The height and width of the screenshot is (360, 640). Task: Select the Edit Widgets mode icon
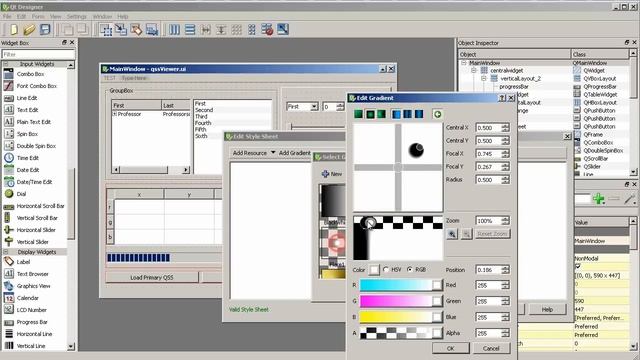point(106,29)
